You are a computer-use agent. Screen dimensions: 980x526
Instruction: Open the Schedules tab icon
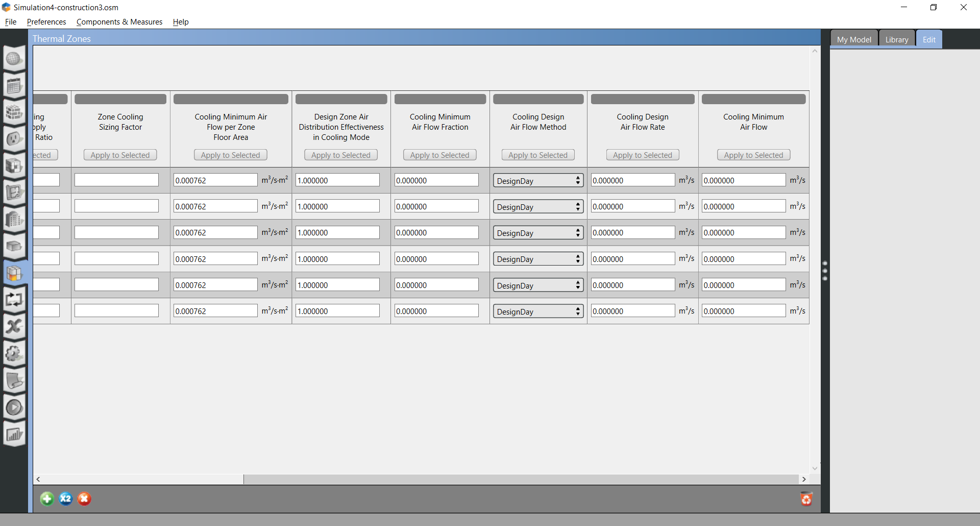pyautogui.click(x=14, y=86)
